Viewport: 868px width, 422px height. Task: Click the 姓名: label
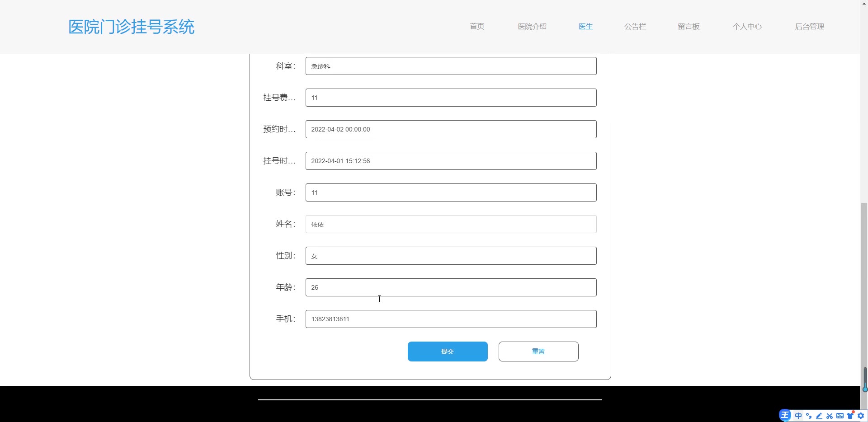click(x=286, y=224)
